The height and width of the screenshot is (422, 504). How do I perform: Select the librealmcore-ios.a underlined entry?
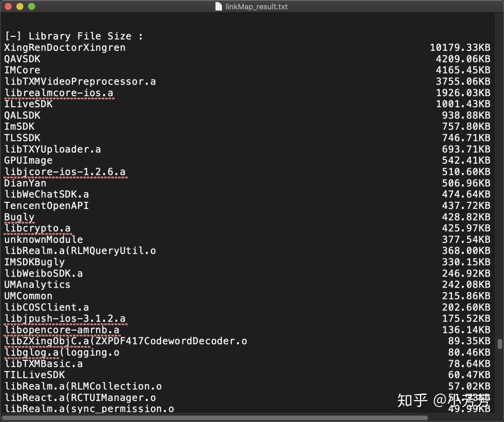tap(58, 92)
